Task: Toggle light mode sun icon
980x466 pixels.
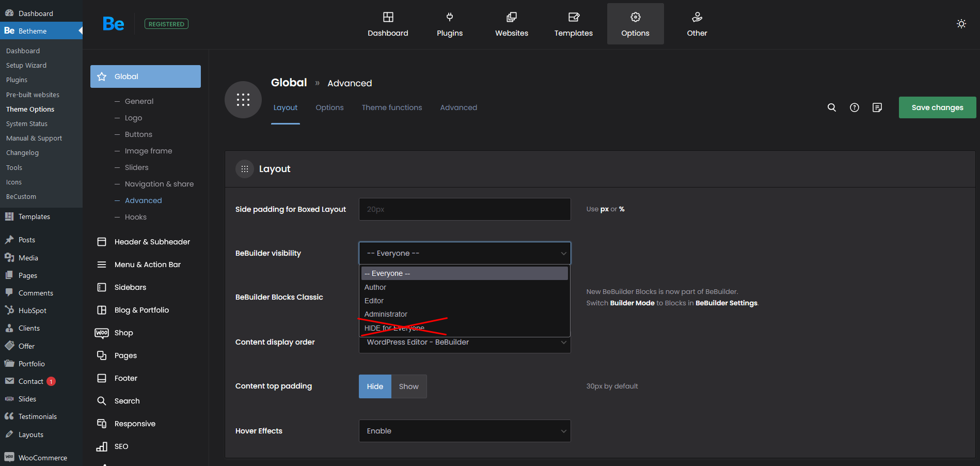Action: (x=961, y=24)
